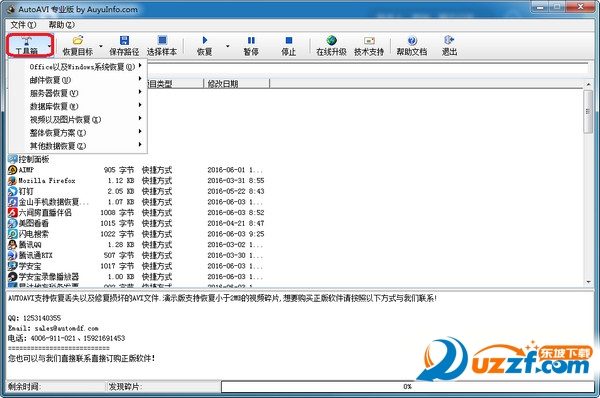Click the 退出 exit icon
Screen dimensions: 600x398
point(449,40)
